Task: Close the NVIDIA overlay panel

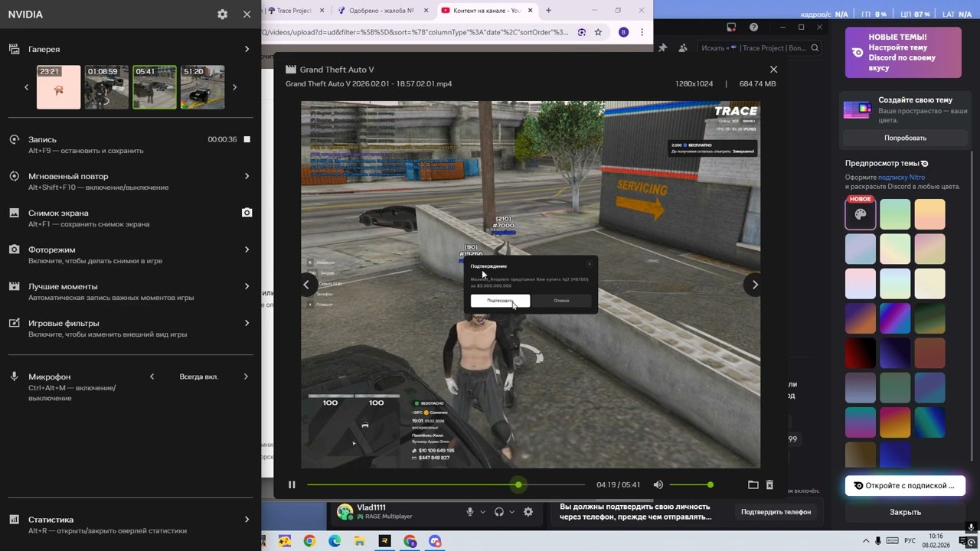Action: click(247, 15)
